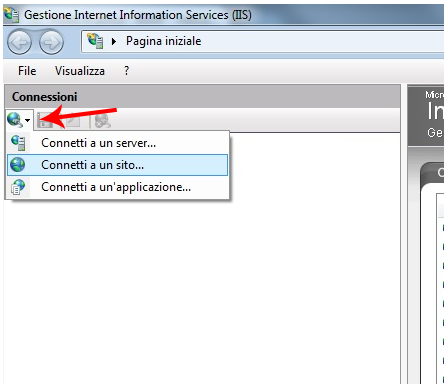Click the Connessioni panel header

203,97
